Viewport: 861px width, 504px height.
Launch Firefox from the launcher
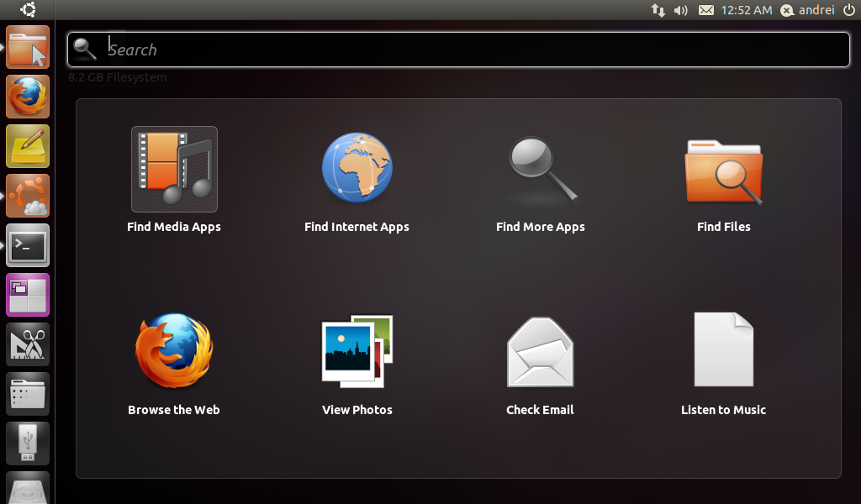pos(28,97)
